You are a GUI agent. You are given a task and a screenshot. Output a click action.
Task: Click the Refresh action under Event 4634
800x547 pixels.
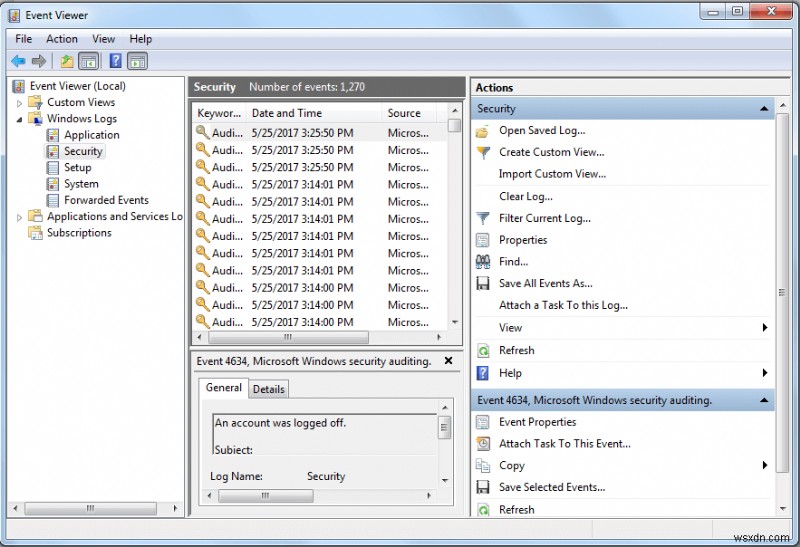click(x=516, y=509)
